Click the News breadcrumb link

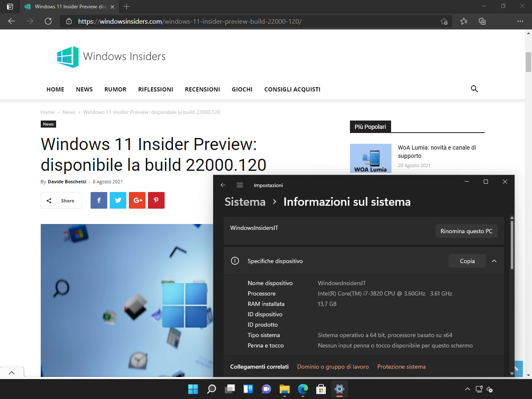tap(69, 112)
